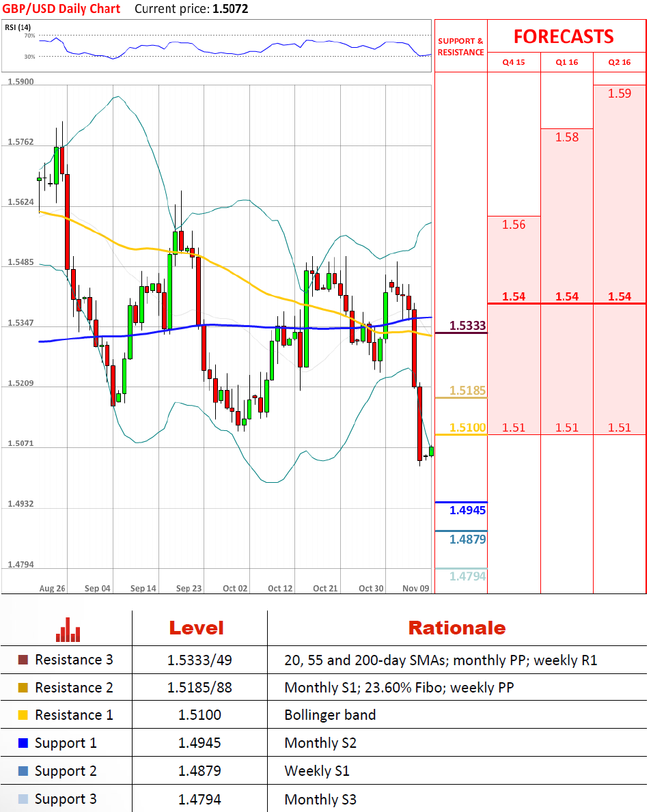Screen dimensions: 651x812
Task: Click the 1.5900 price axis label
Action: pos(20,82)
